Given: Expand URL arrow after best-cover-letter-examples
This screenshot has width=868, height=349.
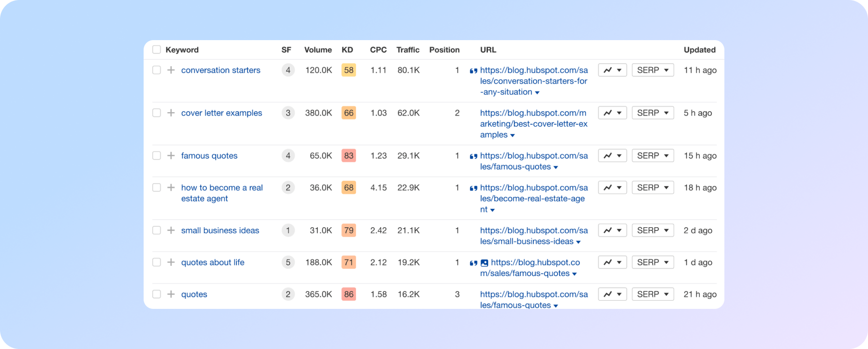Looking at the screenshot, I should 513,135.
